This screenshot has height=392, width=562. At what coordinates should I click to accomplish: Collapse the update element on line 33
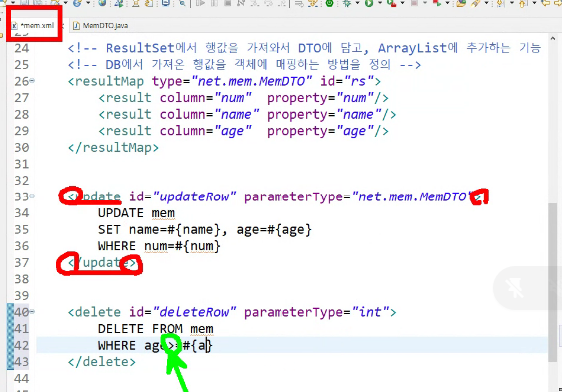32,196
